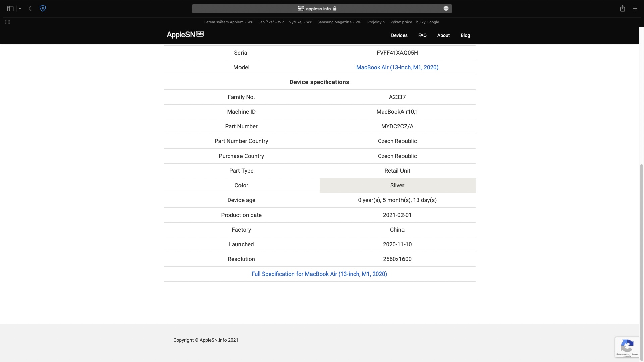The height and width of the screenshot is (362, 644).
Task: Go to the FAQ page
Action: click(x=422, y=35)
